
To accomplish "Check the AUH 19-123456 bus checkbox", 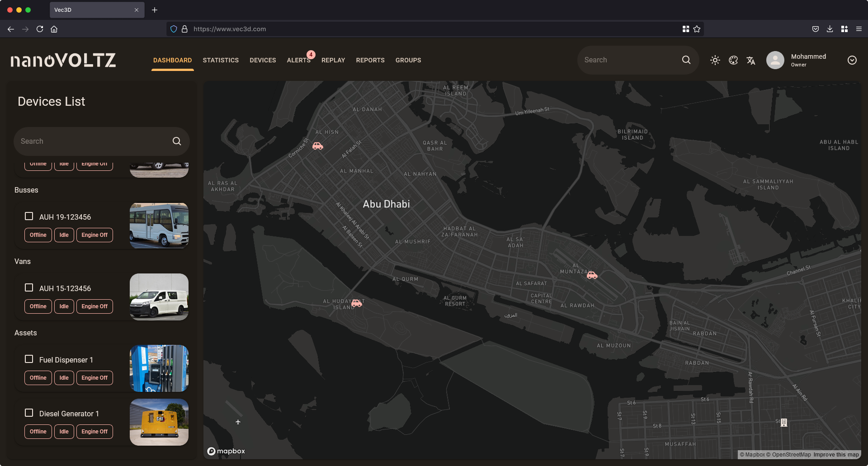I will (29, 216).
